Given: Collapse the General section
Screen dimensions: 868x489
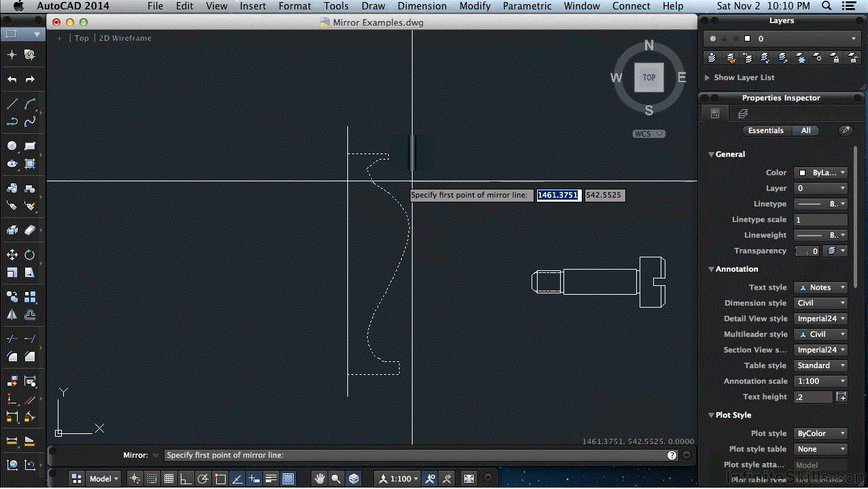Looking at the screenshot, I should click(x=711, y=154).
